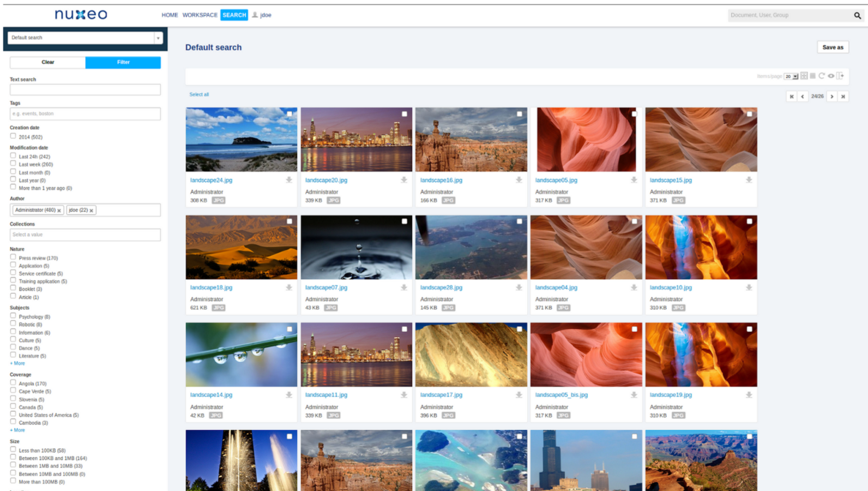Open the landscape05_bis.jpg link
The image size is (868, 491).
click(x=562, y=395)
